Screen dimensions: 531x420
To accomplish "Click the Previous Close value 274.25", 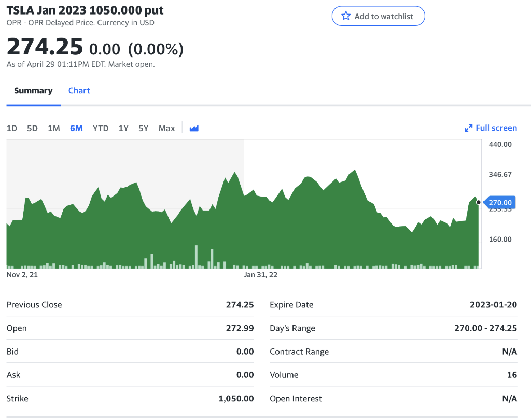I will 240,305.
